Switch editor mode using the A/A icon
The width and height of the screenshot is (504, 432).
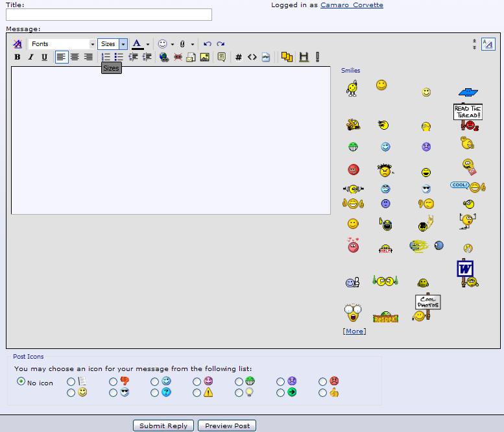click(488, 44)
